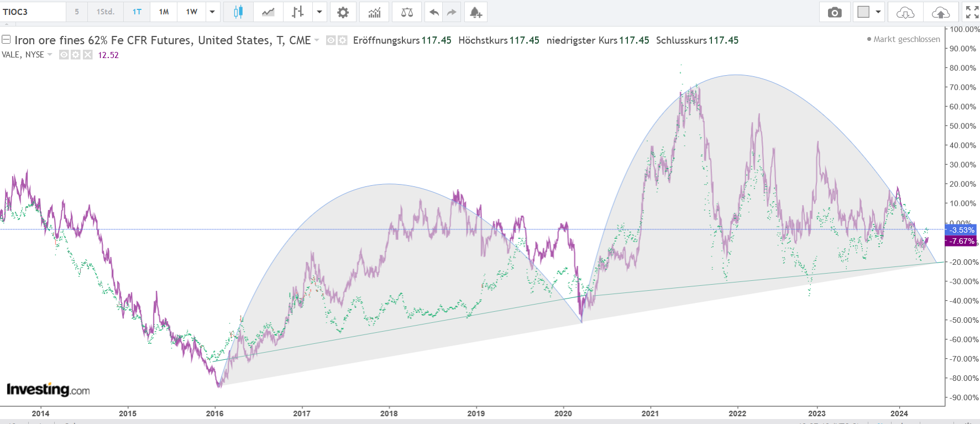Open the chart type dropdown arrow
This screenshot has width=980, height=424.
[x=319, y=12]
